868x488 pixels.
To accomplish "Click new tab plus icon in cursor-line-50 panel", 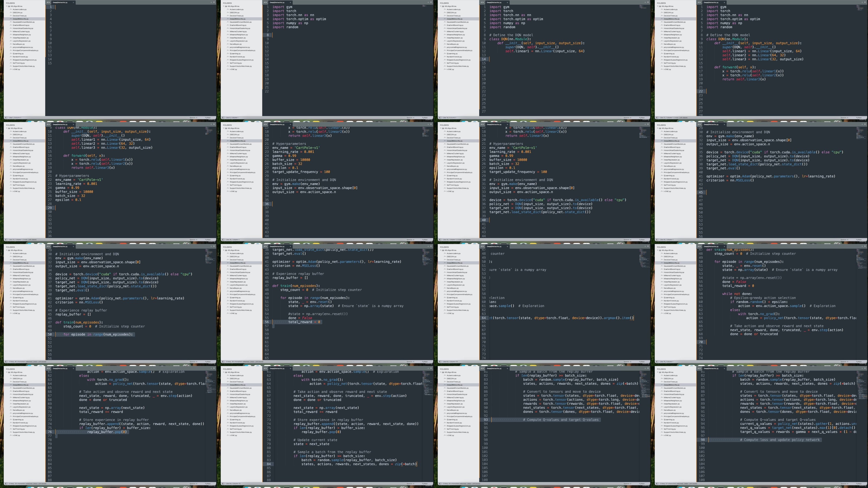I will pyautogui.click(x=211, y=246).
